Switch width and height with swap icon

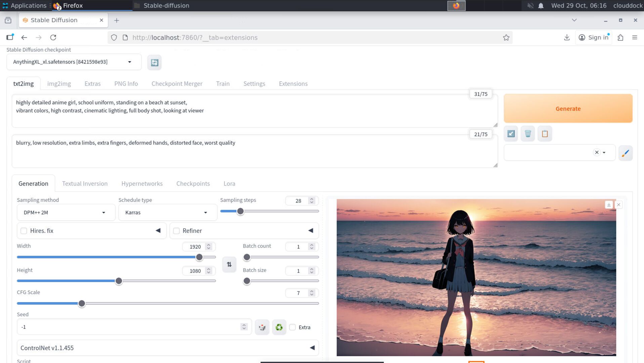229,265
